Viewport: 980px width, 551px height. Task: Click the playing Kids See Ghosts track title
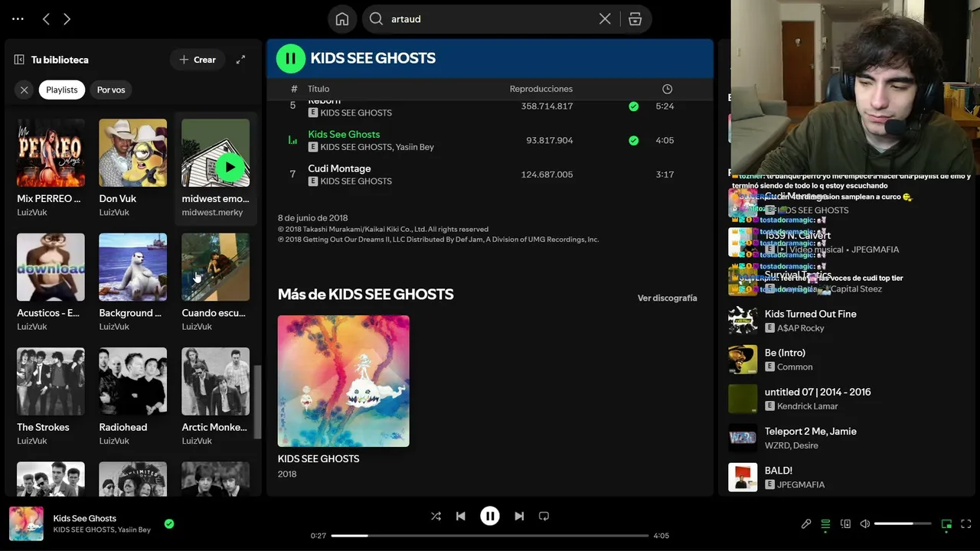(x=344, y=134)
